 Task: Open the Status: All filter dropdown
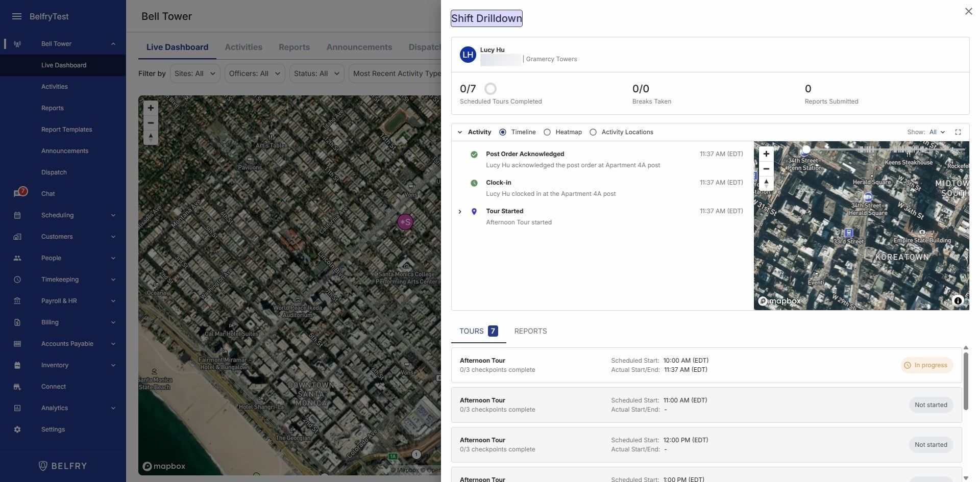pyautogui.click(x=317, y=73)
